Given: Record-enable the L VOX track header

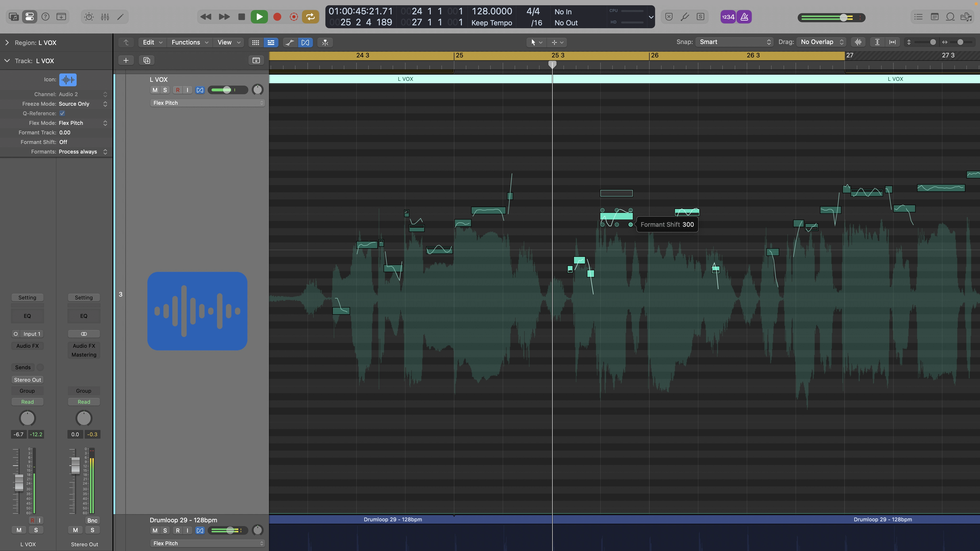Looking at the screenshot, I should pyautogui.click(x=178, y=90).
